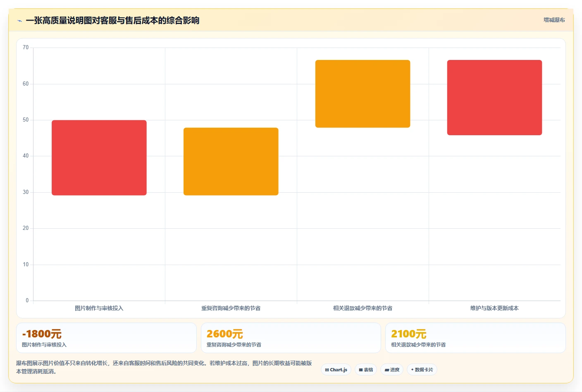Screen dimensions: 582x392
Task: Select the Chart.js chip
Action: pos(336,370)
